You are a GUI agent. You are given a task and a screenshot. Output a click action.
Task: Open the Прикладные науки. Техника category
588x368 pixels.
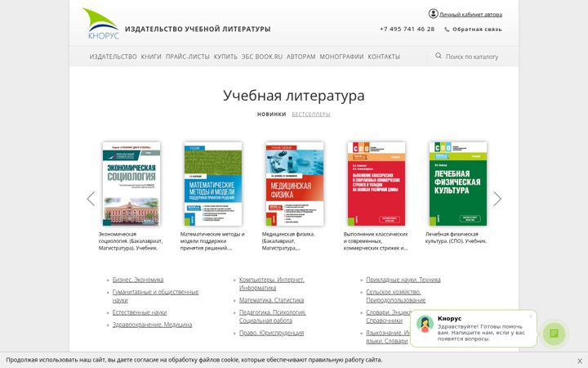point(403,280)
